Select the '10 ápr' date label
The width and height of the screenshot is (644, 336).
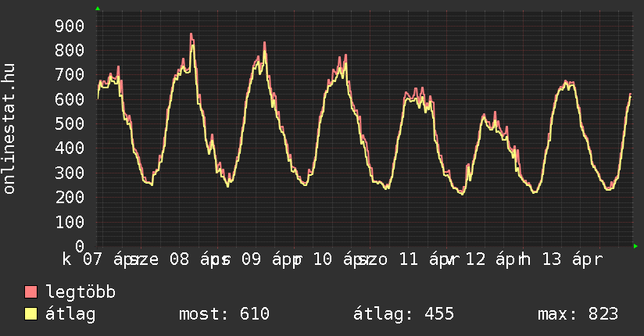coord(342,259)
